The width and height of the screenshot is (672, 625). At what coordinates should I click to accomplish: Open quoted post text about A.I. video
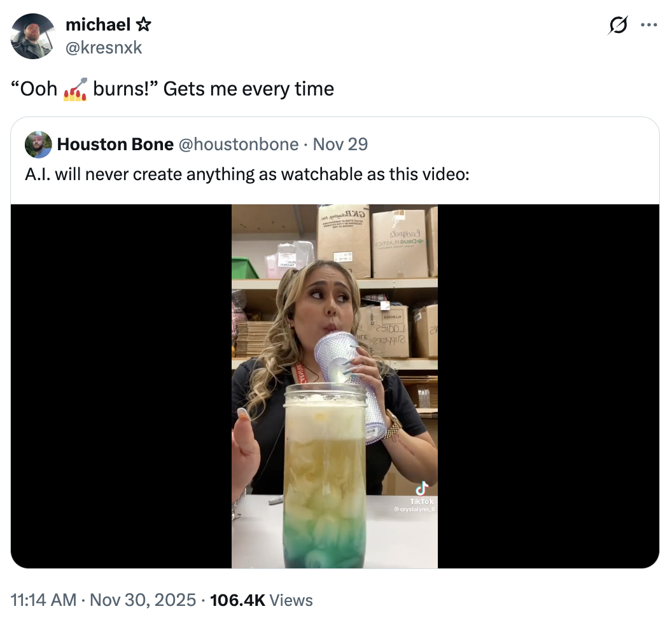[x=247, y=174]
